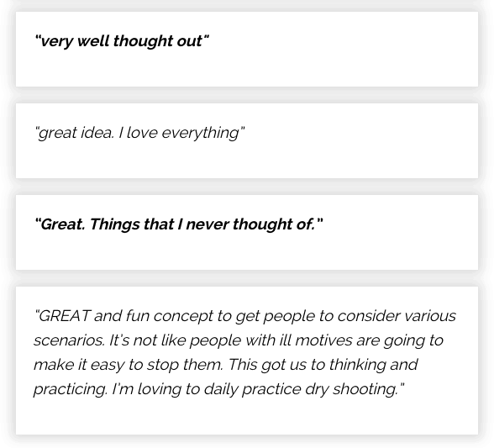Image resolution: width=494 pixels, height=448 pixels.
Task: Click the word "thinking" in the last testimonial
Action: pyautogui.click(x=357, y=365)
